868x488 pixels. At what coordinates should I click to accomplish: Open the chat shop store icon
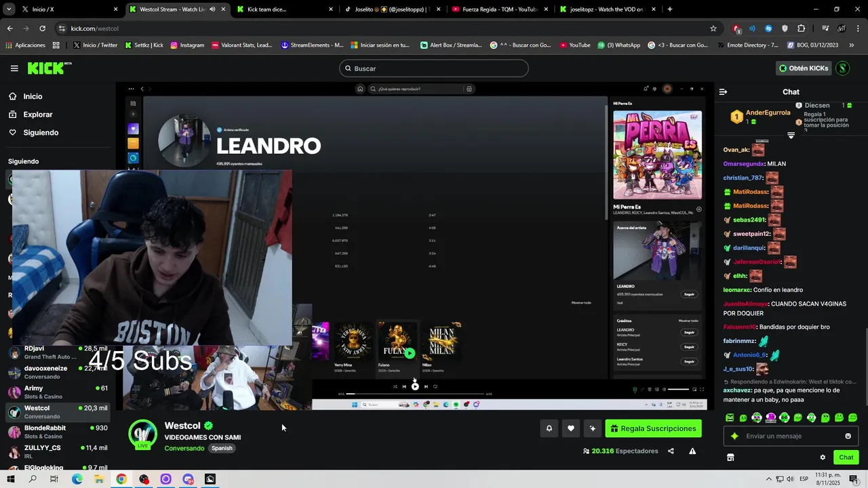730,457
